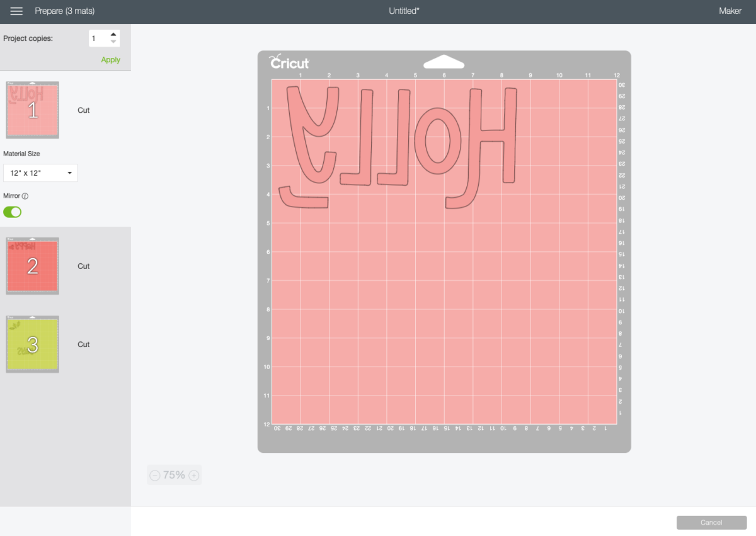The image size is (756, 536).
Task: Click the Cancel button
Action: pos(711,523)
